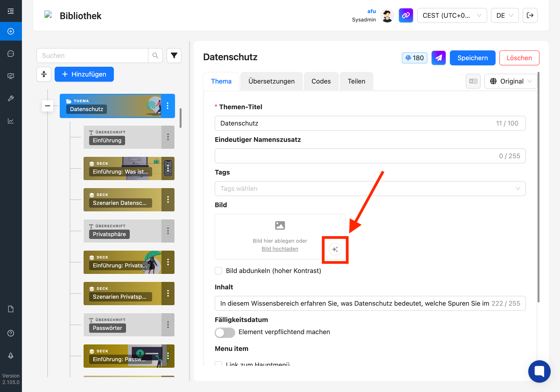
Task: Open the Tags wählen dropdown
Action: [370, 188]
